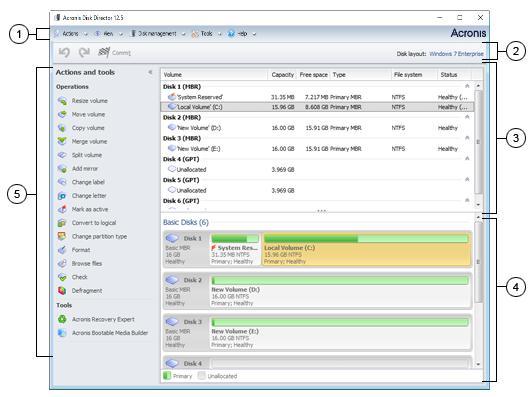Click the Merge volume link
This screenshot has width=529, height=397.
pyautogui.click(x=89, y=141)
